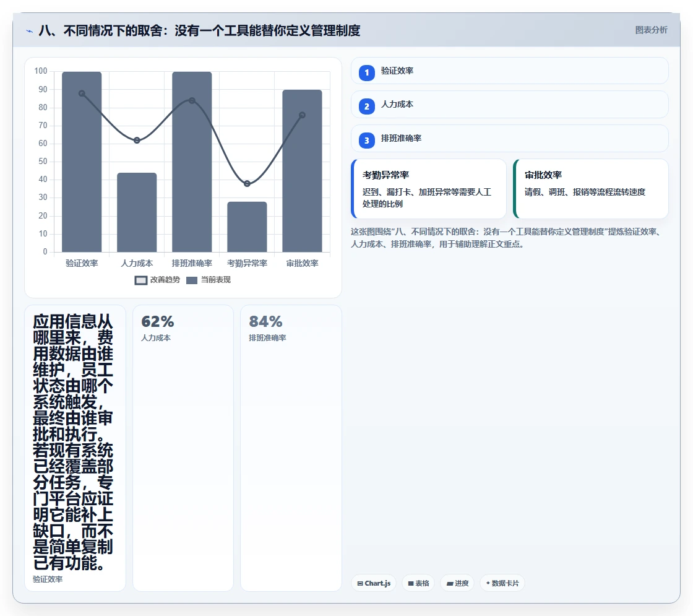Viewport: 693px width, 616px height.
Task: Open the 考勤异常率 description card
Action: tap(429, 189)
